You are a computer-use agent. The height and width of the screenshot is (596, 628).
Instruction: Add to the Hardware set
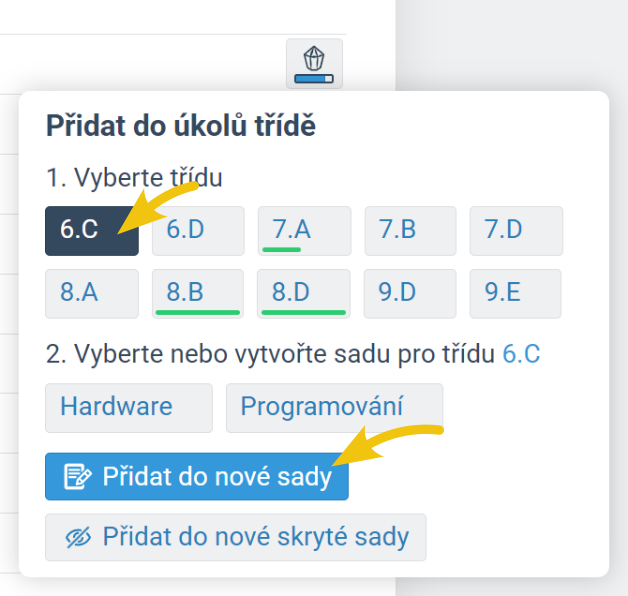pos(128,407)
